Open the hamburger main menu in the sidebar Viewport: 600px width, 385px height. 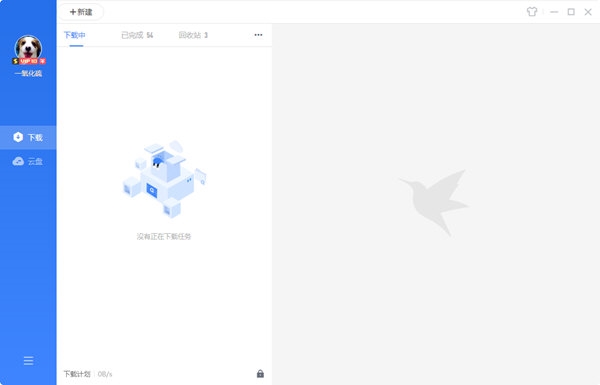(28, 361)
